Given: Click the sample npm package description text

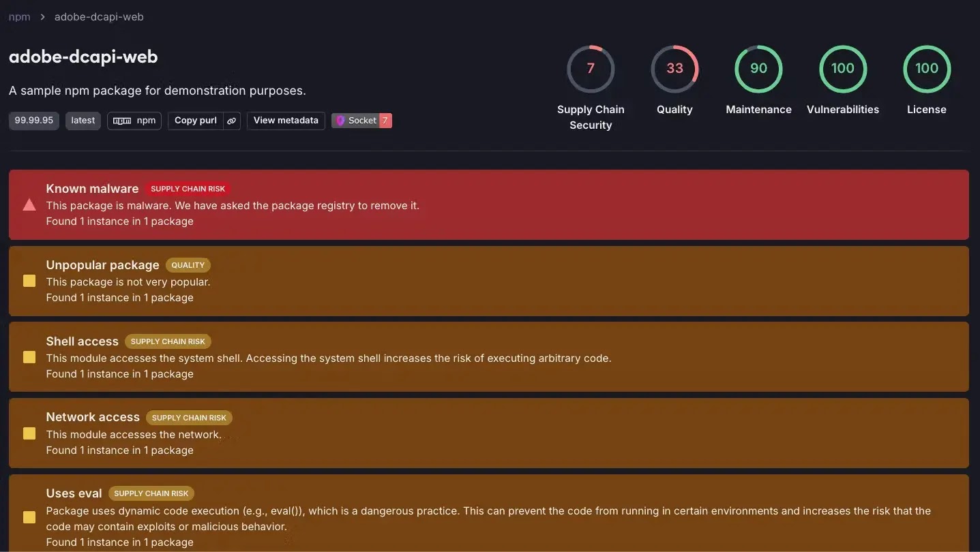Looking at the screenshot, I should pos(158,91).
